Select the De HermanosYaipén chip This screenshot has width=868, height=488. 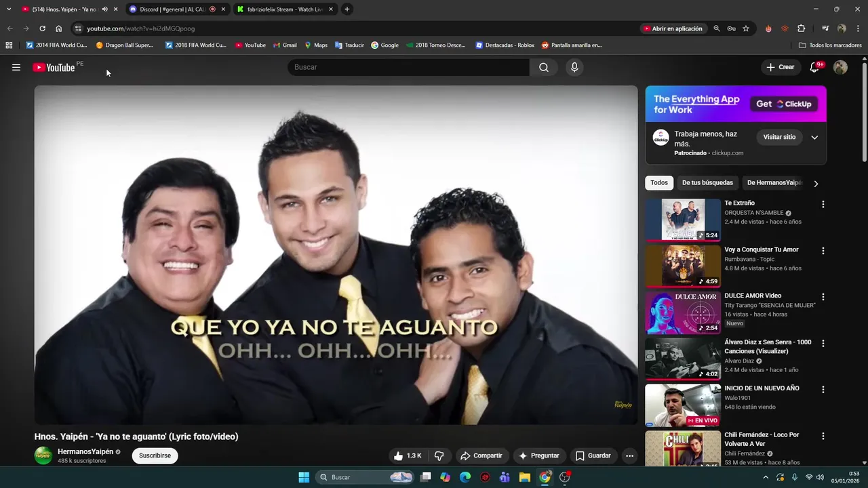pos(774,183)
